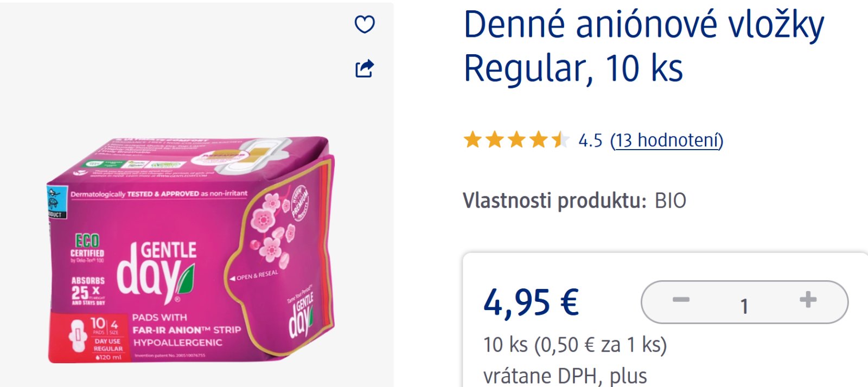Click the vrátane DPH text
Screen dimensions: 868x387
pyautogui.click(x=565, y=376)
